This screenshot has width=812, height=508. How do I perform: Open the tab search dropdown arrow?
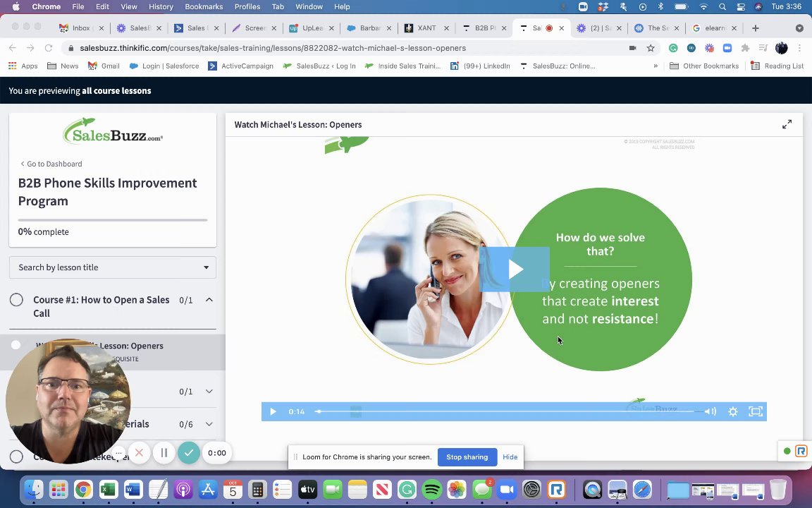click(x=799, y=28)
